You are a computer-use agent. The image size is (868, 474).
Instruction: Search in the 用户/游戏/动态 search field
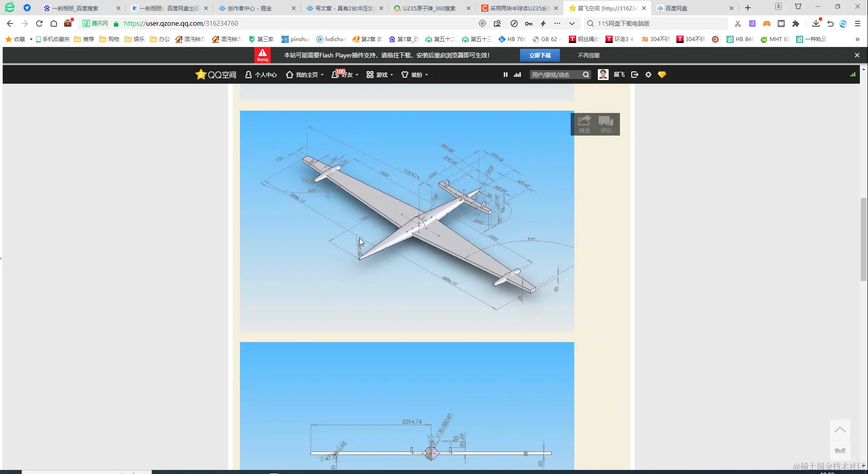point(556,75)
